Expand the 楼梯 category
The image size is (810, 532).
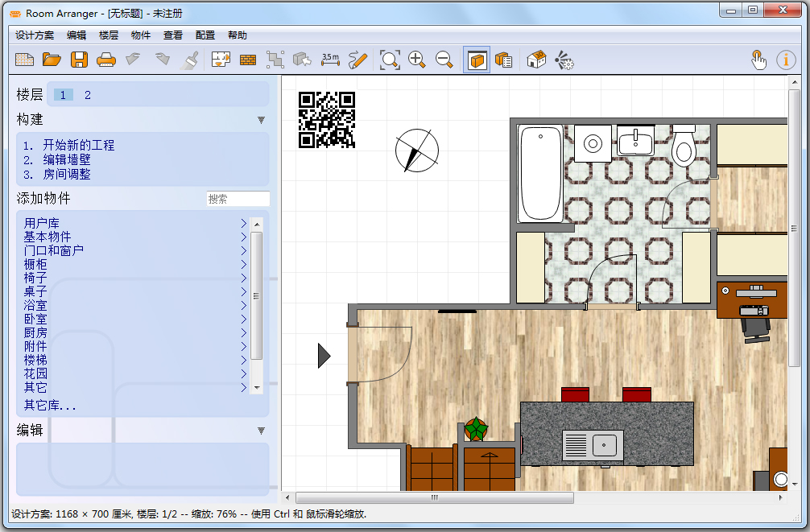135,360
